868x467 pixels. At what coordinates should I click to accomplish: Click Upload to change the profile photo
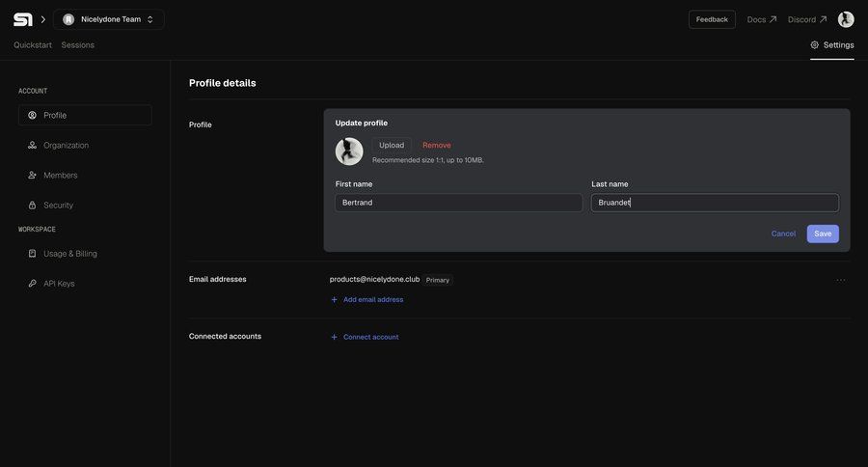tap(392, 145)
